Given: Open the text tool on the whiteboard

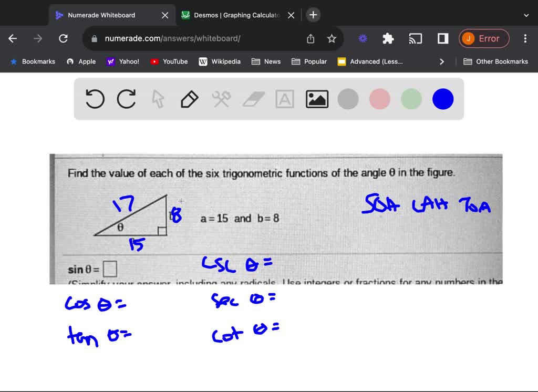Looking at the screenshot, I should tap(285, 99).
